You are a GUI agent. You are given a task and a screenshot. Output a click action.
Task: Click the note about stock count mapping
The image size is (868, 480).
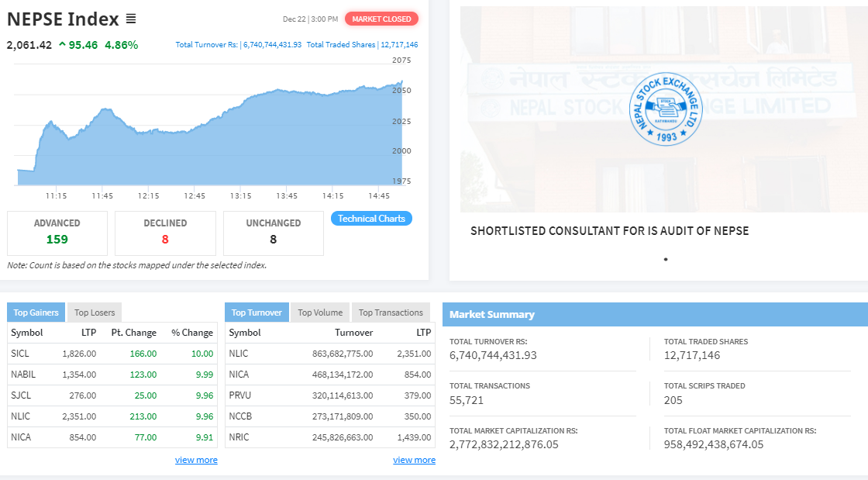(x=136, y=265)
